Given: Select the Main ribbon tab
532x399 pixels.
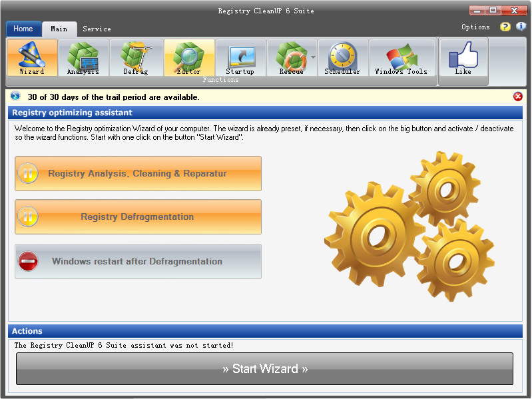Looking at the screenshot, I should click(59, 29).
